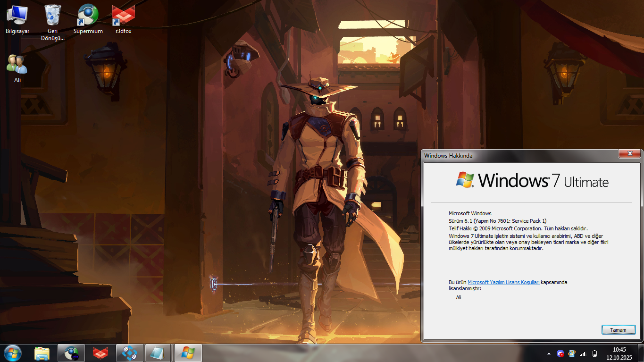Click the 'Microsoft Windows' text in dialog
Screen dimensions: 644x362
470,213
